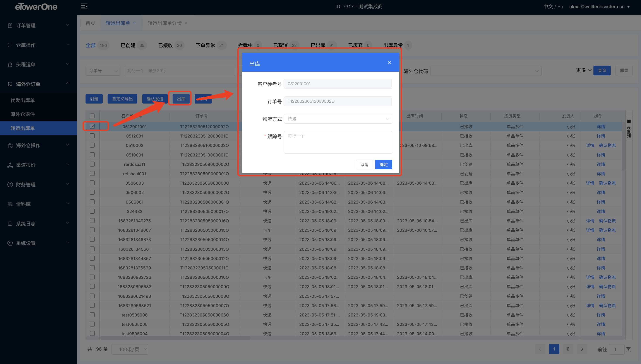
Task: Click 确定 in the 出库 dialog
Action: coord(383,165)
